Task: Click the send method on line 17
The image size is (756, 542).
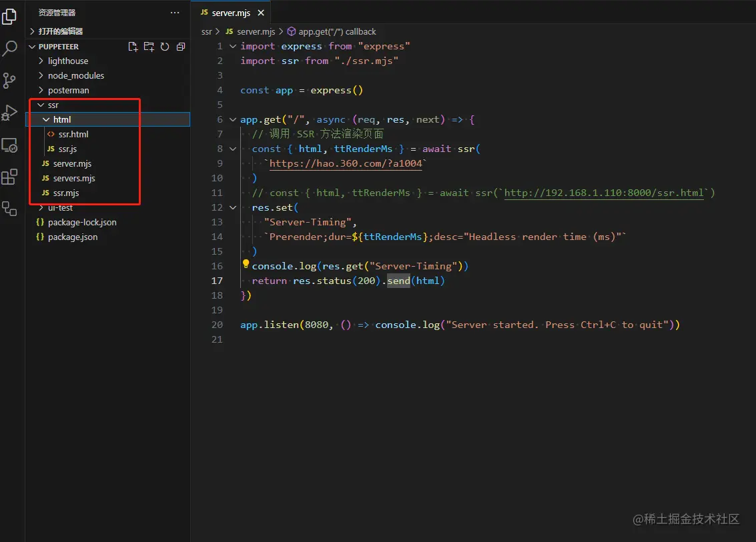Action: (399, 281)
